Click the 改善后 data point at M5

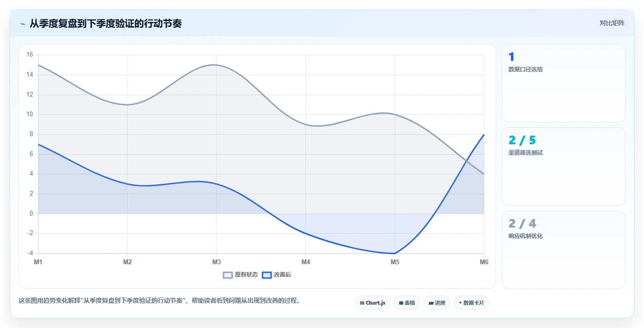pos(395,253)
